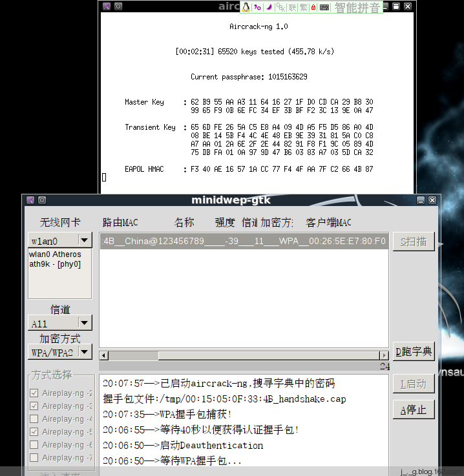Click the 'Master Key' label in the aircrack terminal
Image resolution: width=464 pixels, height=476 pixels.
click(x=144, y=102)
